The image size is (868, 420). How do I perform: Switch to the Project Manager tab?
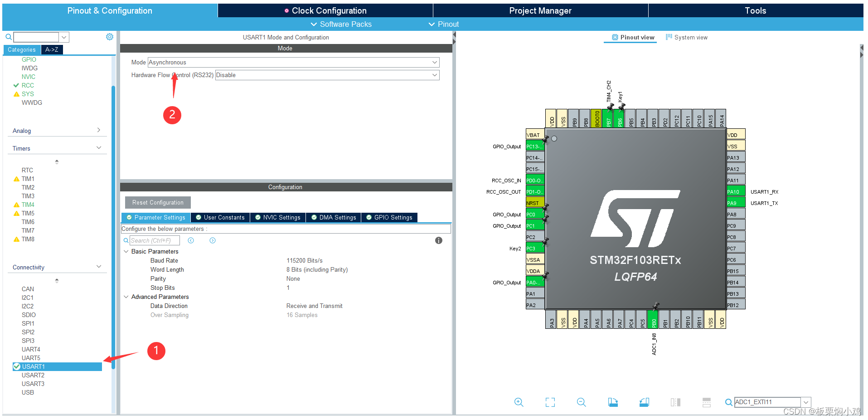click(x=540, y=10)
